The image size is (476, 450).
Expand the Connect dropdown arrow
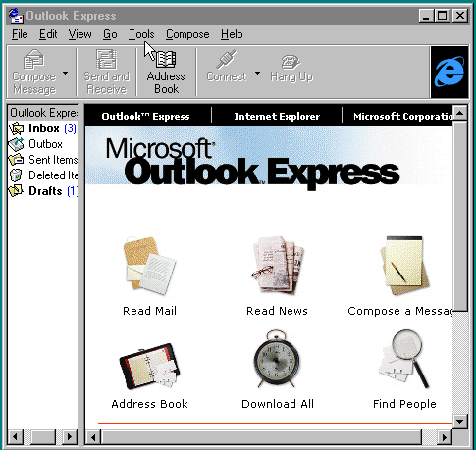coord(258,73)
